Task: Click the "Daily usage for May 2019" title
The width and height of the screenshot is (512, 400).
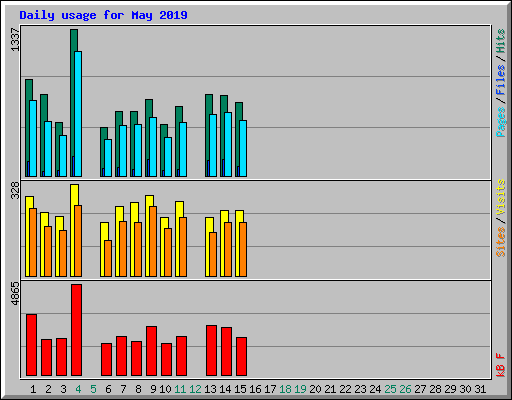Action: pos(103,15)
